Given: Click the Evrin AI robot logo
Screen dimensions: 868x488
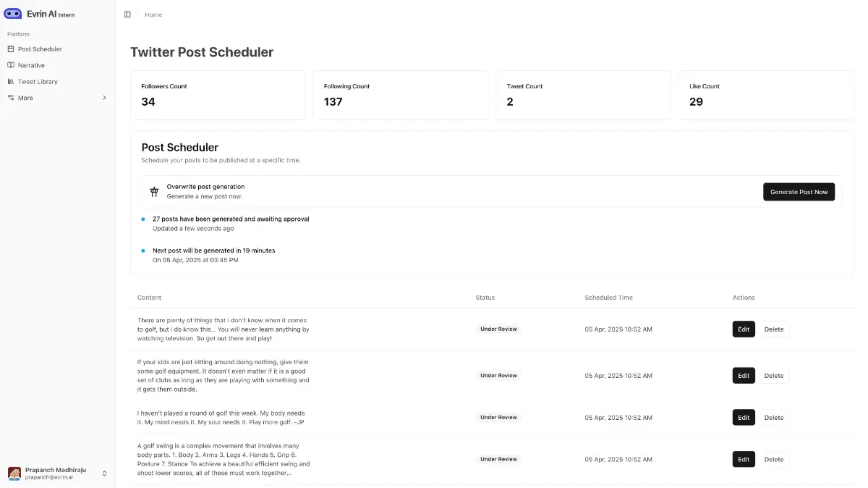Looking at the screenshot, I should tap(13, 14).
